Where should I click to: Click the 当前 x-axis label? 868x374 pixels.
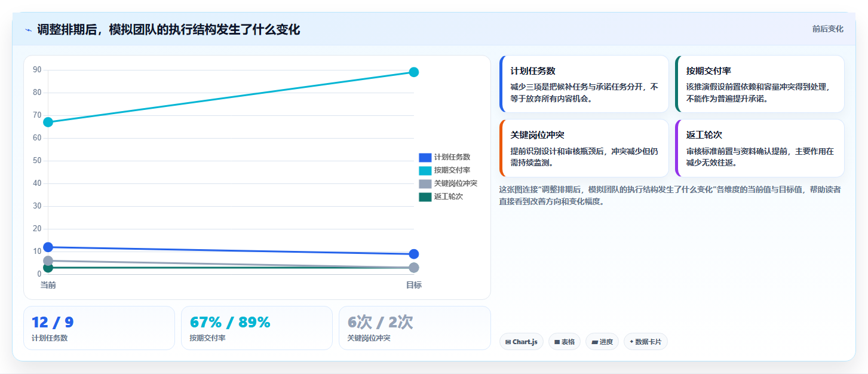(48, 285)
